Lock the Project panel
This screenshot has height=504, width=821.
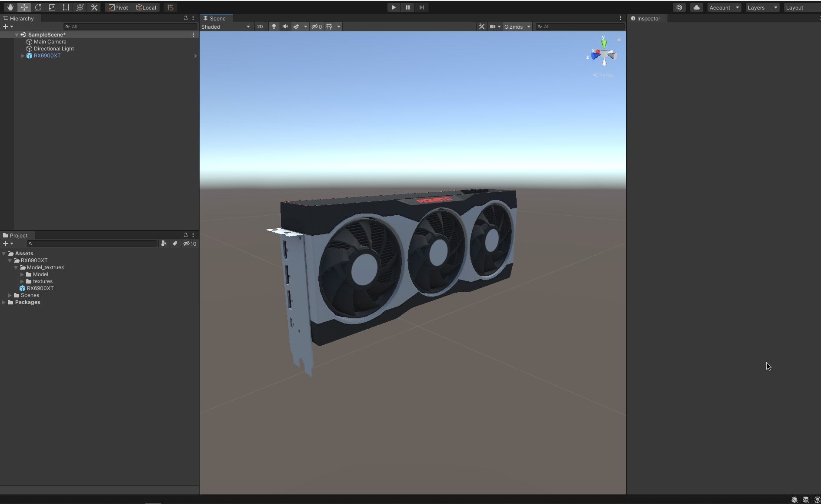tap(186, 235)
